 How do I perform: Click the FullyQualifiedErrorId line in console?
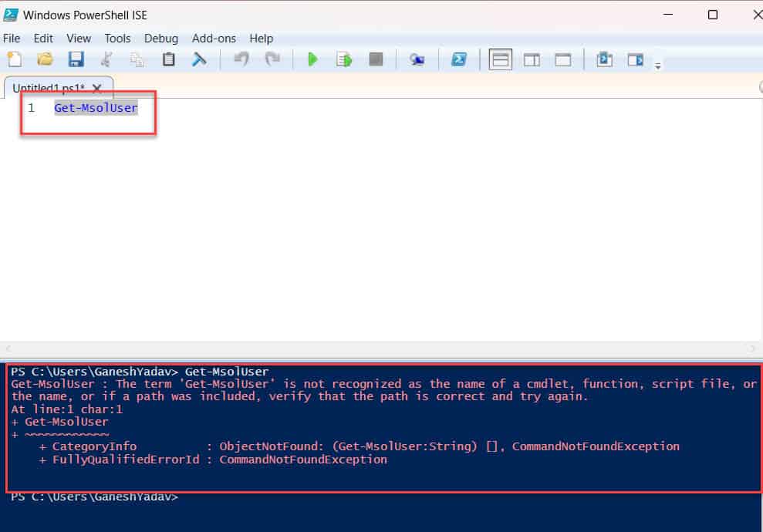click(213, 460)
